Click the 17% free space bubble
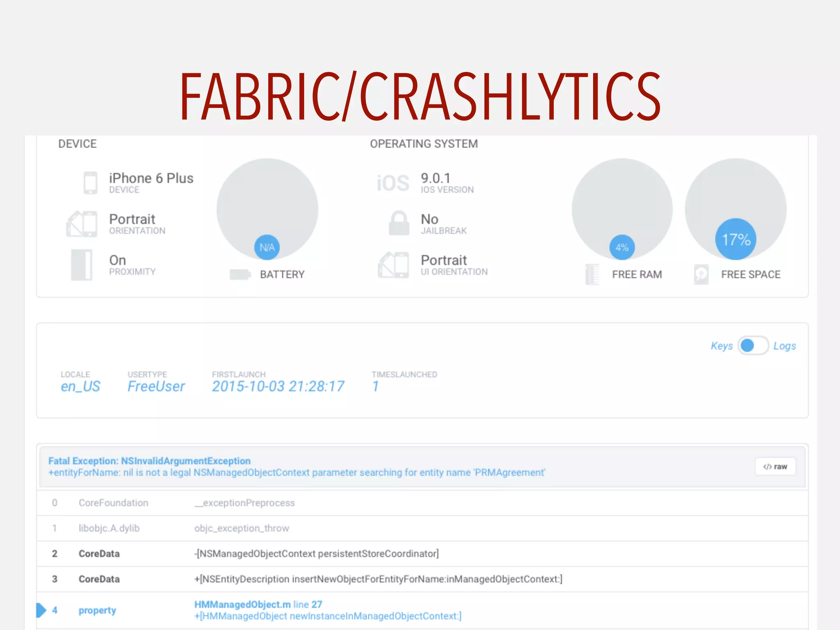The width and height of the screenshot is (840, 630). click(x=736, y=239)
